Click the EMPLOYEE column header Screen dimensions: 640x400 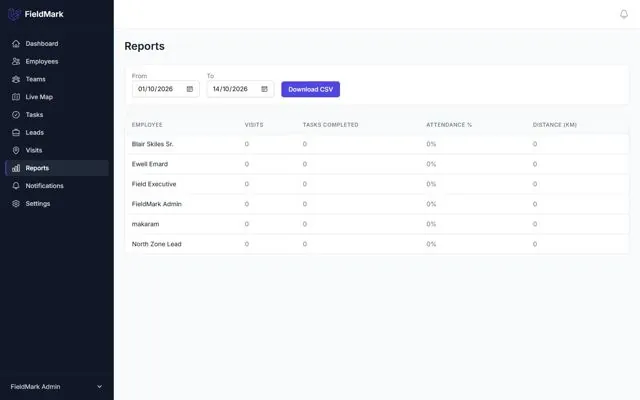(147, 125)
